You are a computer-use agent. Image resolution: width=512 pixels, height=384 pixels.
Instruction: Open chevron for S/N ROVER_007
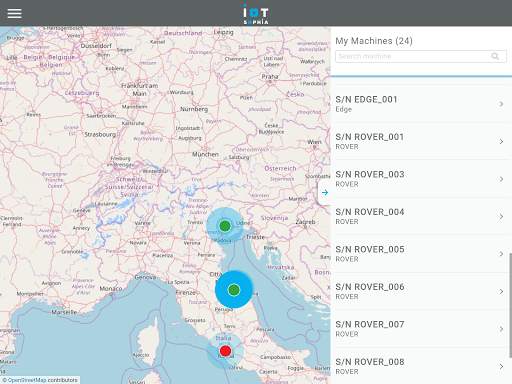point(501,329)
